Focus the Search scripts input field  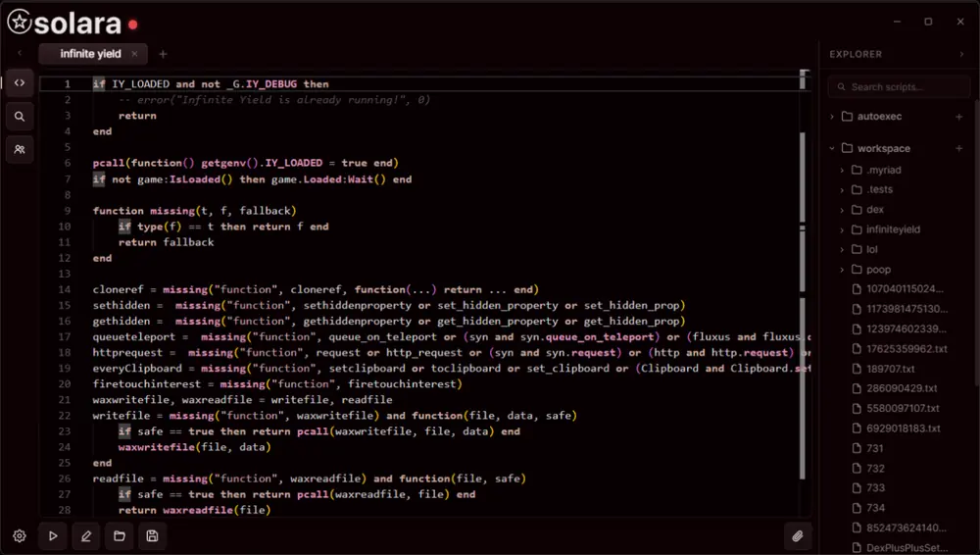point(899,87)
